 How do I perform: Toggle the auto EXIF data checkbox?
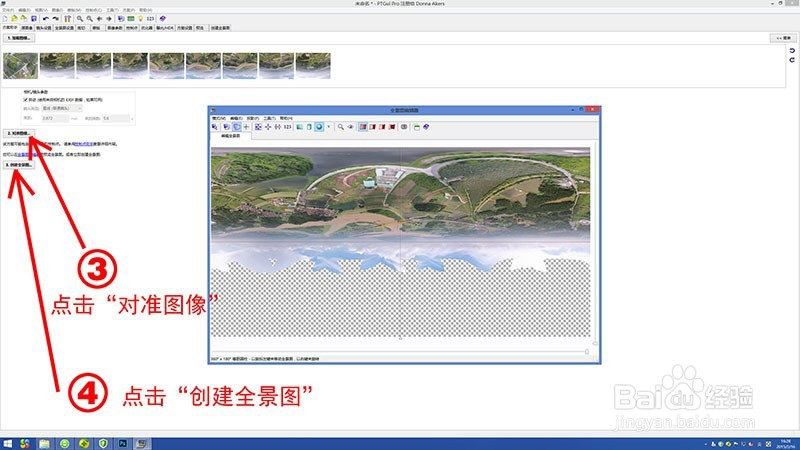tap(26, 99)
